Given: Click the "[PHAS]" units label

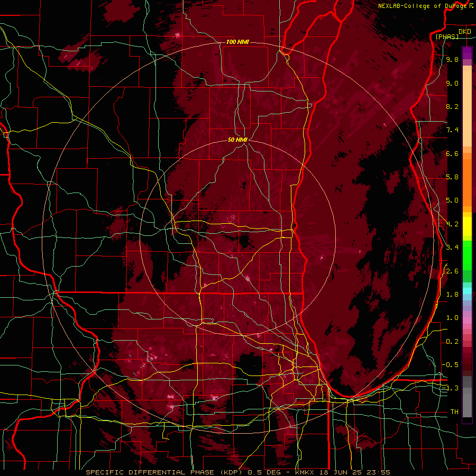Looking at the screenshot, I should coord(447,36).
